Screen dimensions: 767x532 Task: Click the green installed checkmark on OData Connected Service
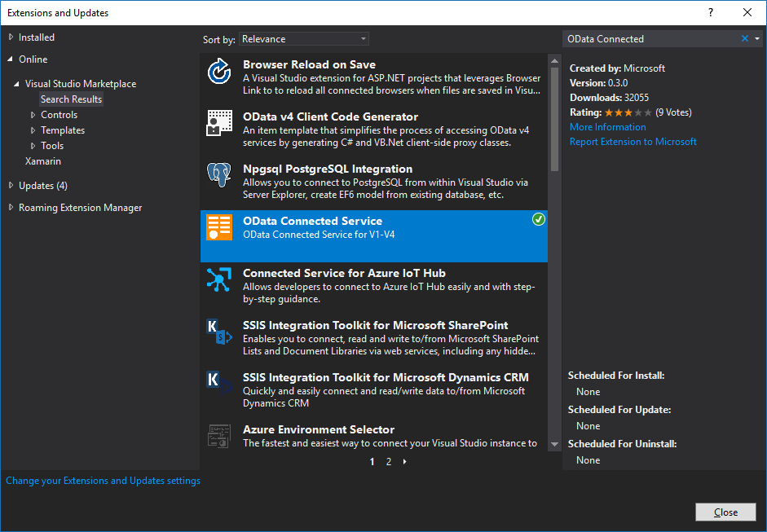539,219
